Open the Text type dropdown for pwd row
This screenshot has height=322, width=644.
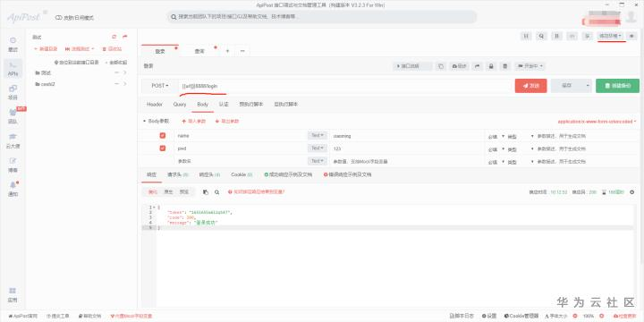pos(318,148)
